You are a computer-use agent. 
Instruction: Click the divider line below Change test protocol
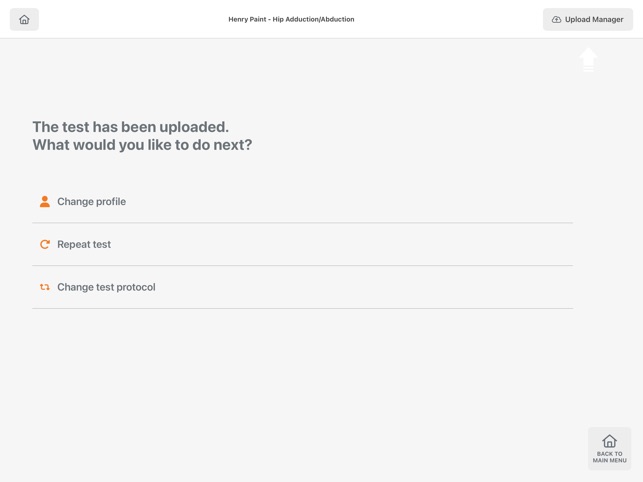coord(302,309)
